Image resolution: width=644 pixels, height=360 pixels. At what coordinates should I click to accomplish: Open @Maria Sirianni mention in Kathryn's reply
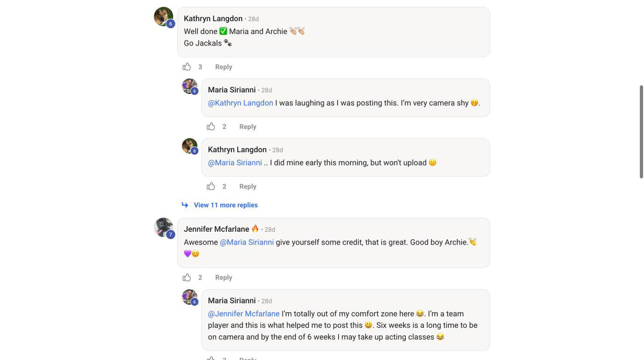pos(235,163)
